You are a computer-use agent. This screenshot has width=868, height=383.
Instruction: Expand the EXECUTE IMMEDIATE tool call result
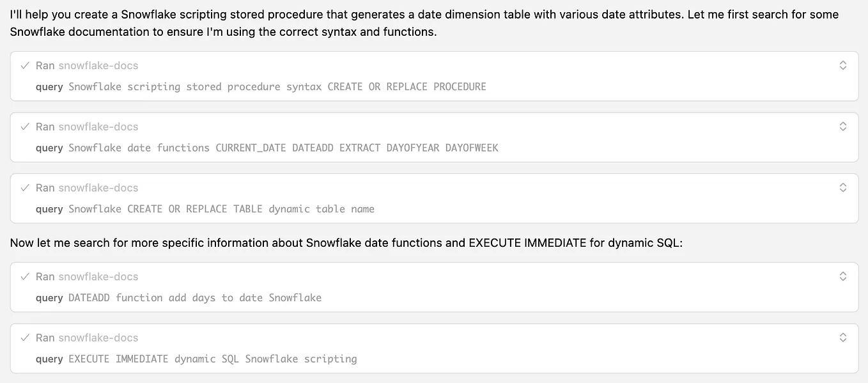coord(842,338)
